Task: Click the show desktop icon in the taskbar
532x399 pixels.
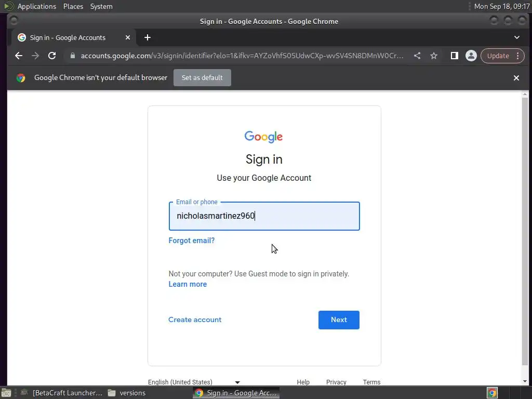Action: 6,393
